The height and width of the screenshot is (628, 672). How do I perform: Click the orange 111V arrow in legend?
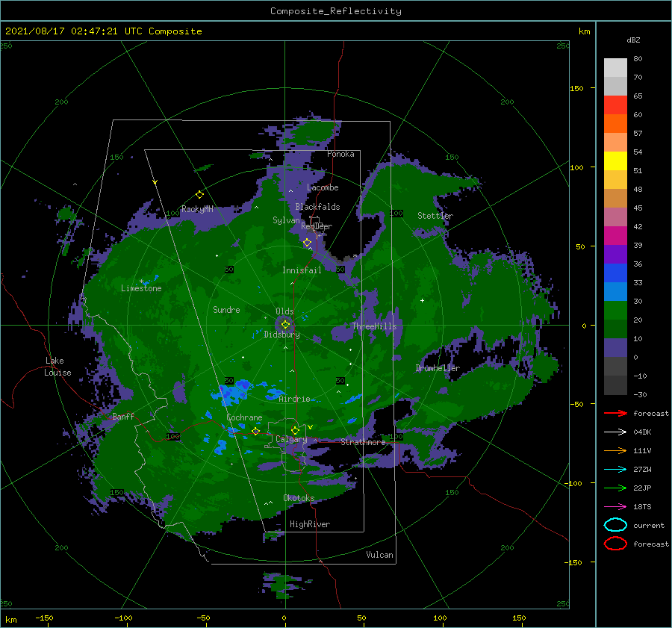pyautogui.click(x=615, y=450)
